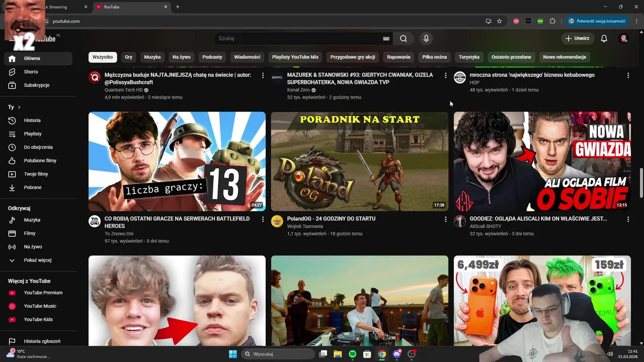
Task: Open the Wojtek Tasmania channel link
Action: click(x=305, y=226)
